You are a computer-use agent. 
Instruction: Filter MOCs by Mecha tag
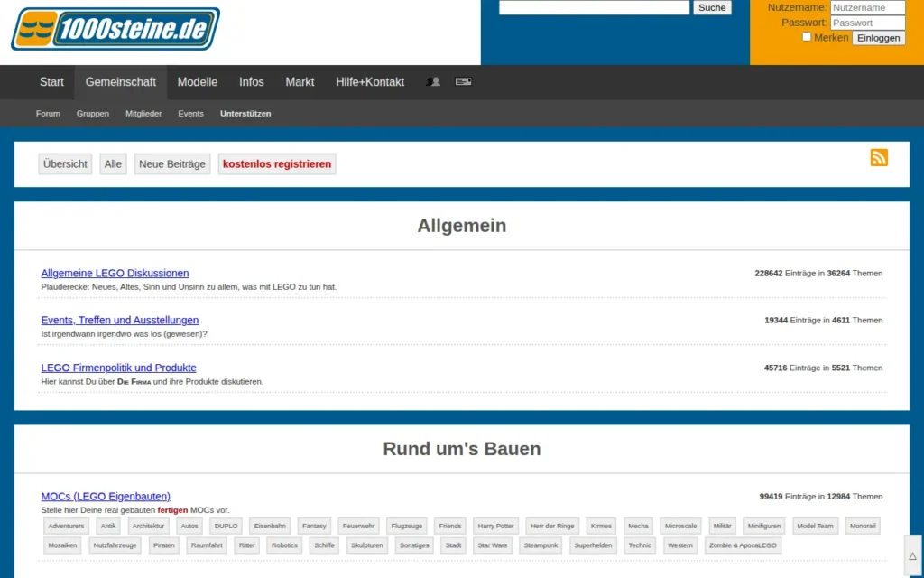point(638,527)
